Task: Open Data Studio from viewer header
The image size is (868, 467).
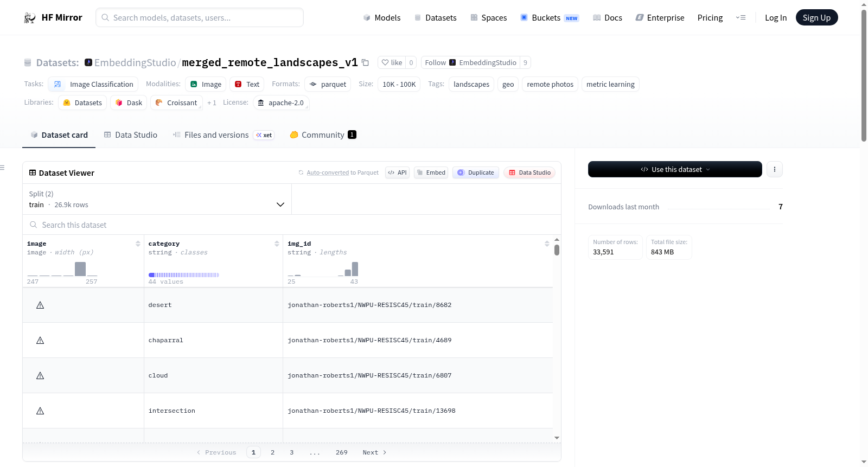Action: [529, 173]
